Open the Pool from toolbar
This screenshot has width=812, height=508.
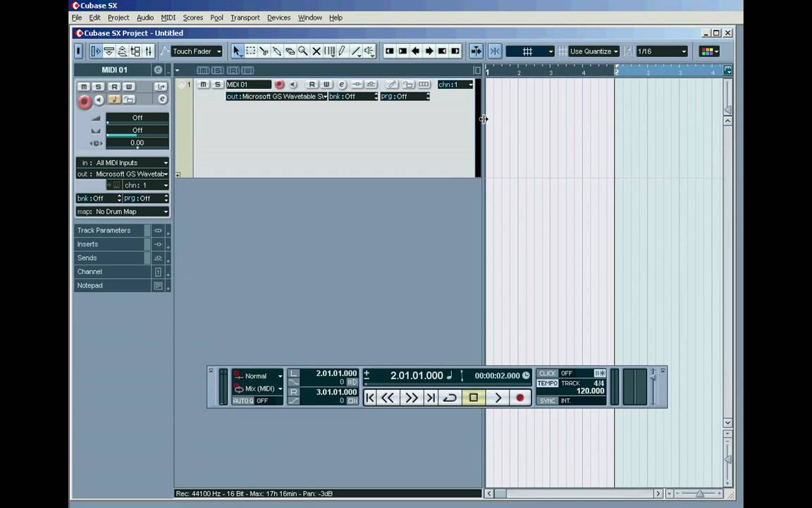coord(135,52)
